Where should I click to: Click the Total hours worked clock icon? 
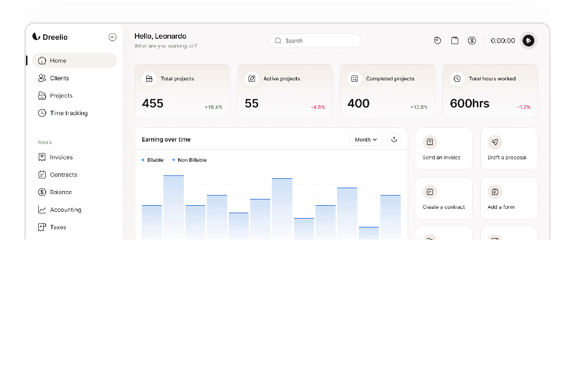pos(457,79)
